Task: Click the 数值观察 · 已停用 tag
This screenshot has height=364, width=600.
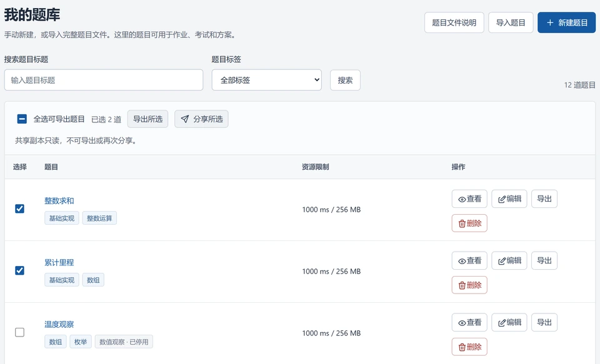Action: tap(124, 342)
